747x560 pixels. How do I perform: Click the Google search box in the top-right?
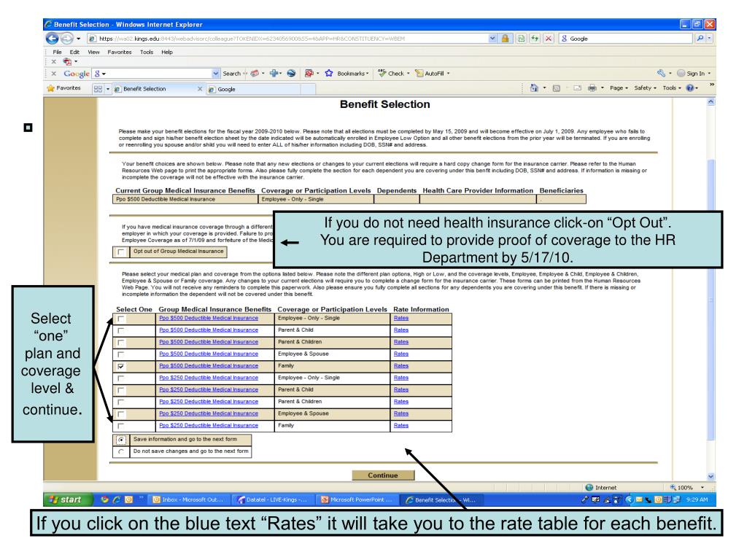625,39
